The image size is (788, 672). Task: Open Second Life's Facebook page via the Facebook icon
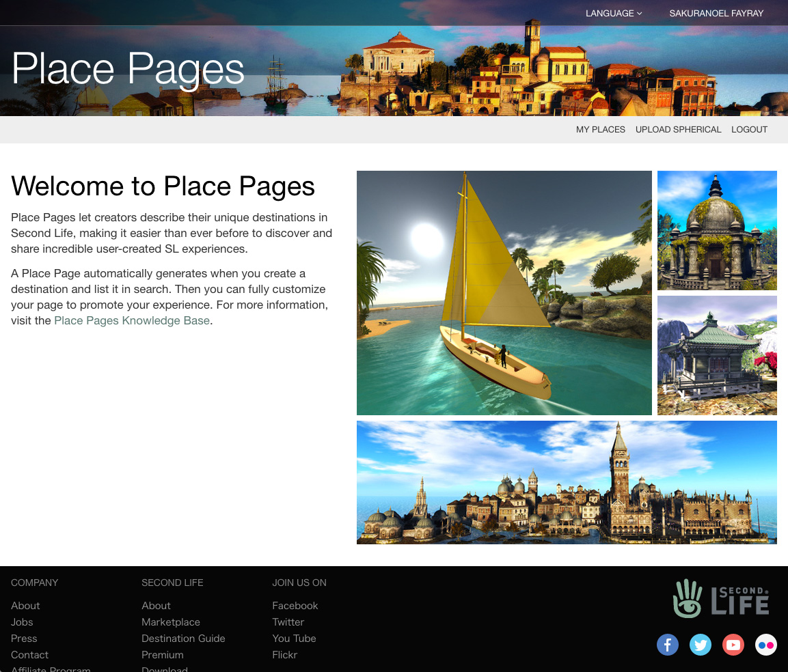coord(668,645)
